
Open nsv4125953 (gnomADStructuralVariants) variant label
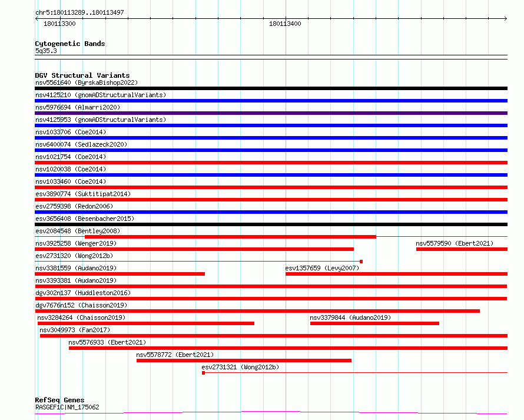tap(101, 120)
